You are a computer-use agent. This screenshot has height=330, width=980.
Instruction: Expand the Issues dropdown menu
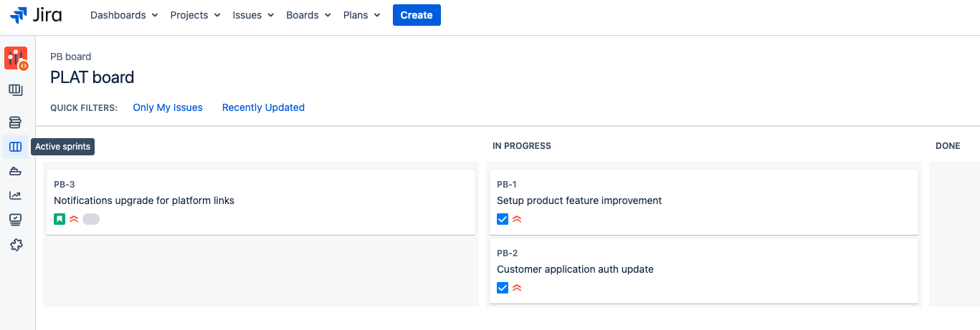(x=253, y=15)
